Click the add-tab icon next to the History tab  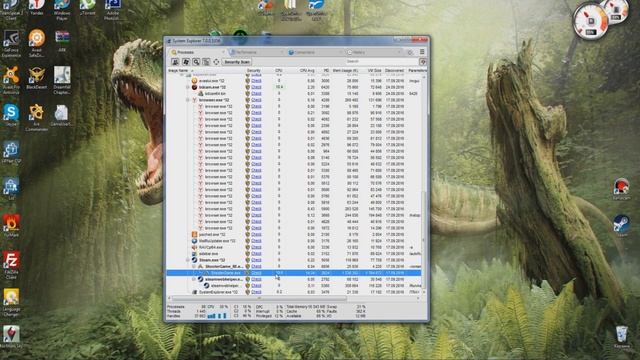(410, 52)
